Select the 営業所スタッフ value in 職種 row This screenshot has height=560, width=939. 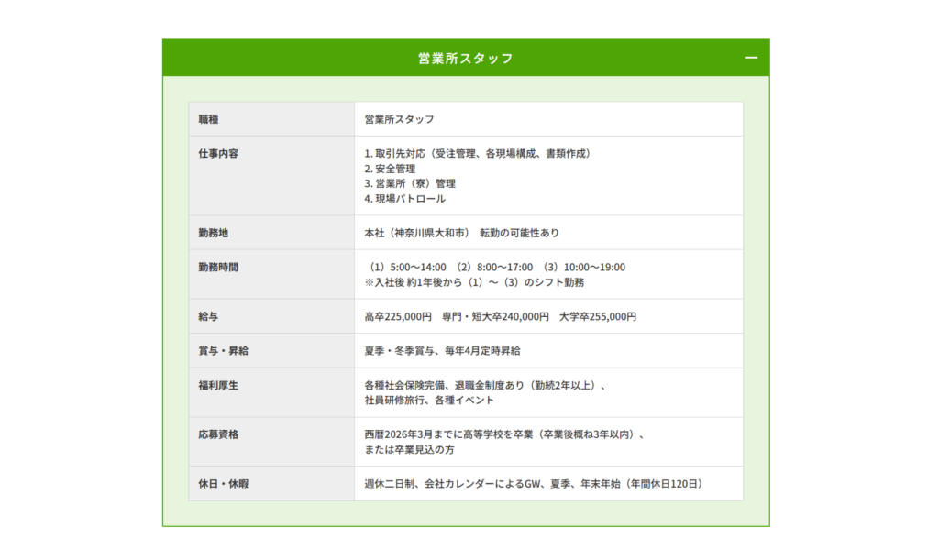click(400, 119)
